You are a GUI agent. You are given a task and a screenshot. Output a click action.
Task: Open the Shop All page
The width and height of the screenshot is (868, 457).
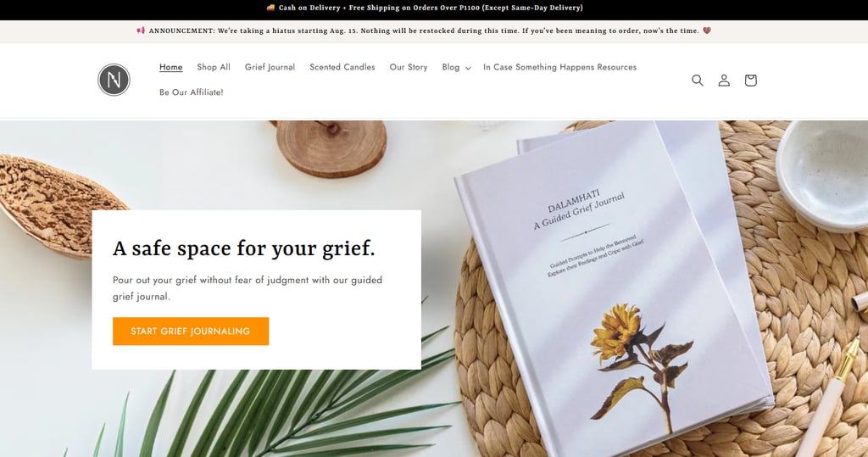tap(214, 67)
